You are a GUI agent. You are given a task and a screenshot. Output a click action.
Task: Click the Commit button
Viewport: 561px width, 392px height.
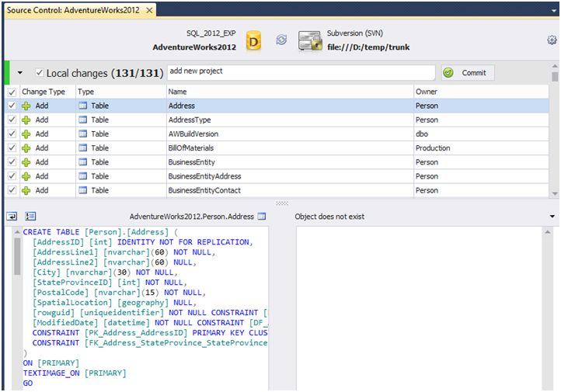466,73
